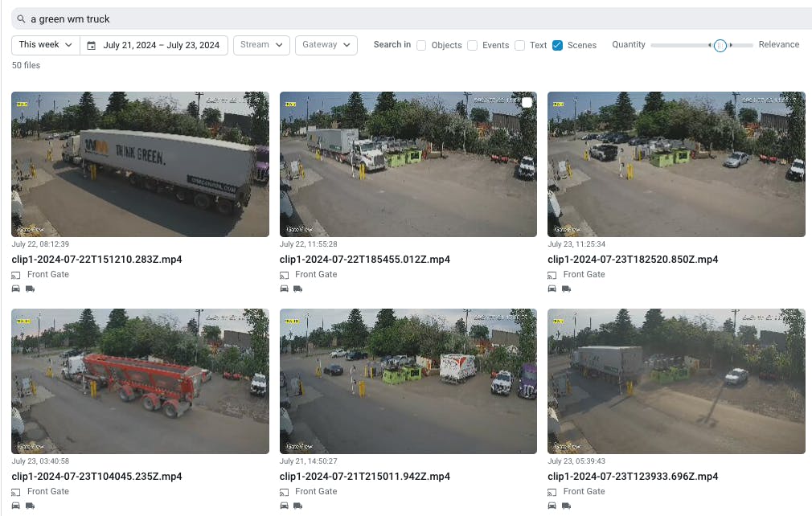Enable the Objects search checkbox
The image size is (812, 516).
click(421, 46)
